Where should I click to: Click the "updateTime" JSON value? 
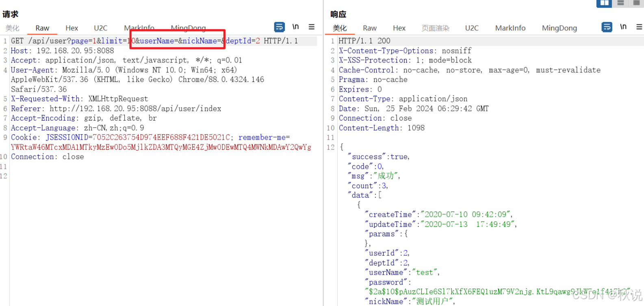click(x=468, y=224)
